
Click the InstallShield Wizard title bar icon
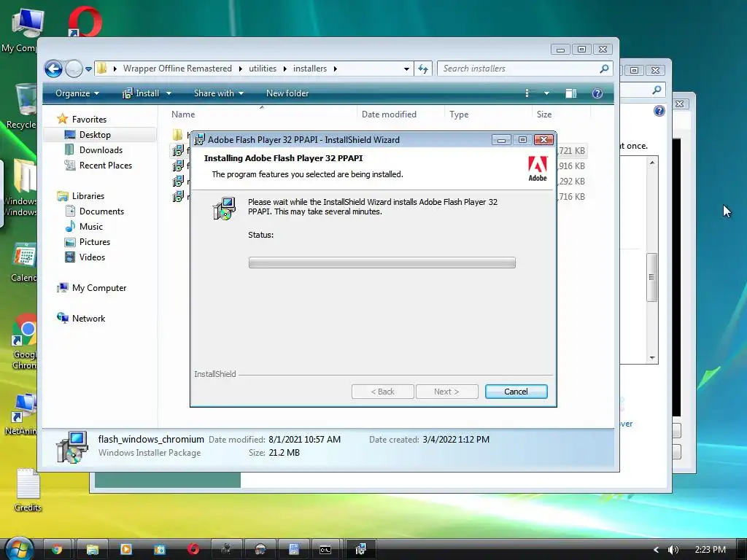[199, 139]
